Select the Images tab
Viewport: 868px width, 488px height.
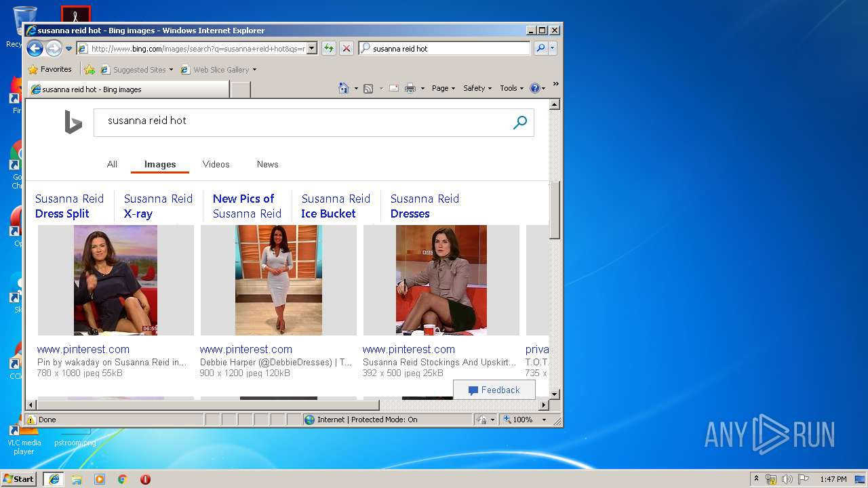[x=160, y=164]
